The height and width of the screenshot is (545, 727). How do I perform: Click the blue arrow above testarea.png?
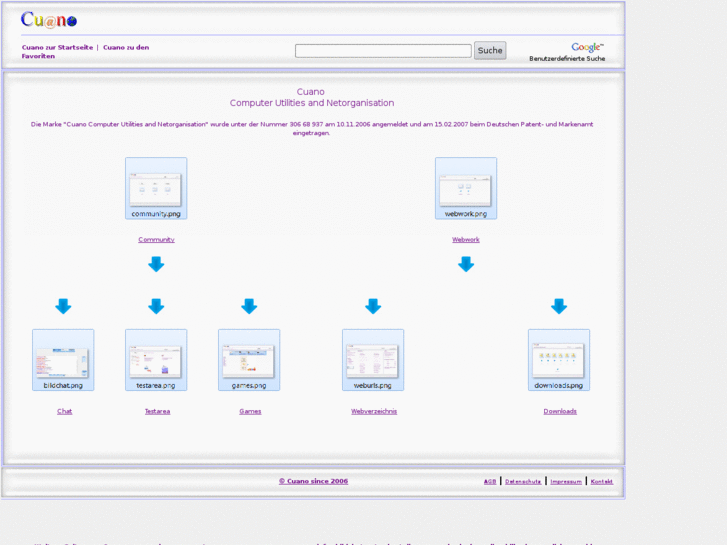pos(156,306)
